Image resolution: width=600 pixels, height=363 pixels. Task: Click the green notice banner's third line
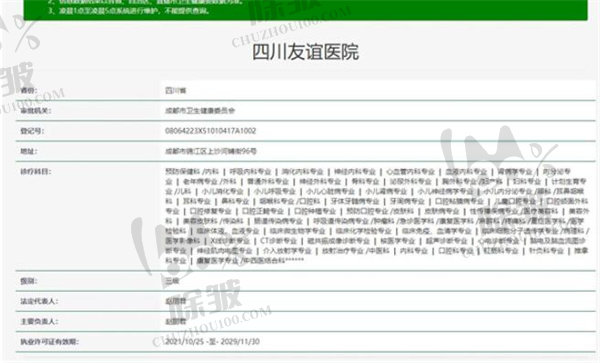coord(129,11)
